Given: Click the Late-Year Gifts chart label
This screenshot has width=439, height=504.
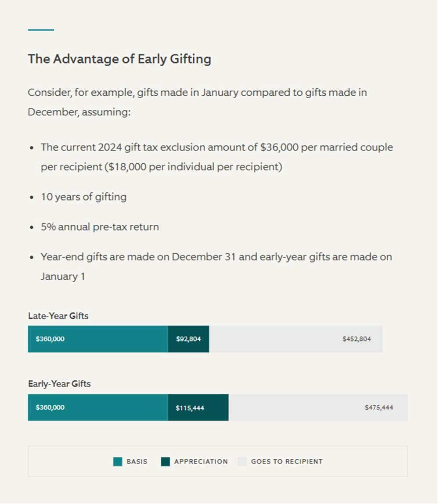Looking at the screenshot, I should pos(58,316).
